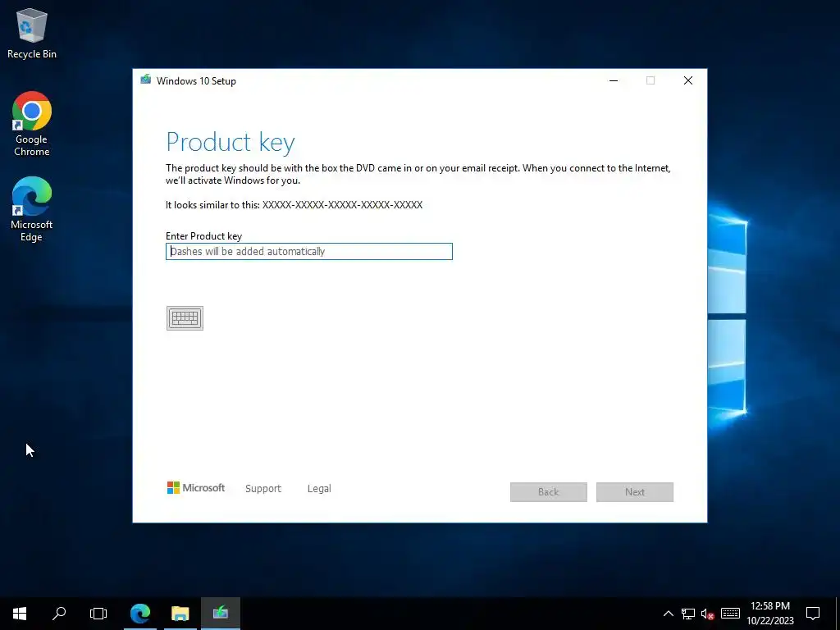
Task: Click the sample key text XXXXX-XXXXX-XXXXX-XXXXX-XXXXX
Action: pos(342,204)
